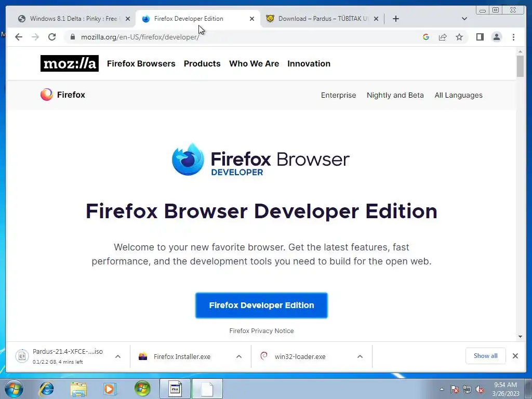The image size is (532, 399).
Task: Open the Firefox Browsers menu
Action: point(141,63)
